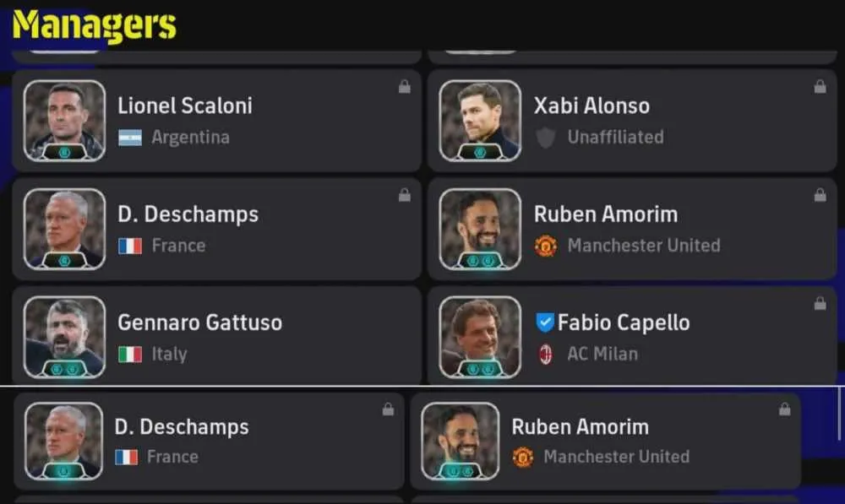Click the lock icon on Lionel Scaloni card
This screenshot has width=845, height=504.
coord(405,87)
